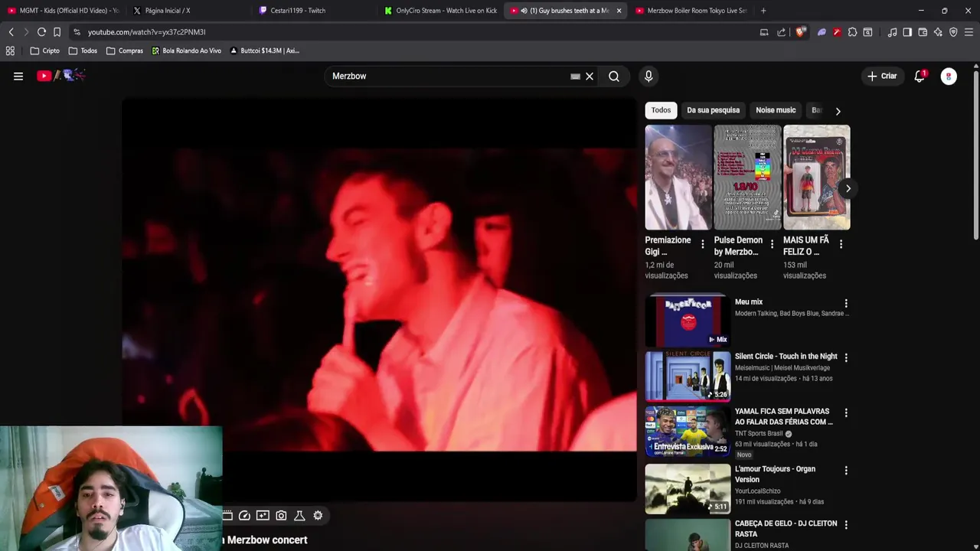Open the YouTube hamburger guide menu
The height and width of the screenshot is (551, 980).
[x=18, y=76]
